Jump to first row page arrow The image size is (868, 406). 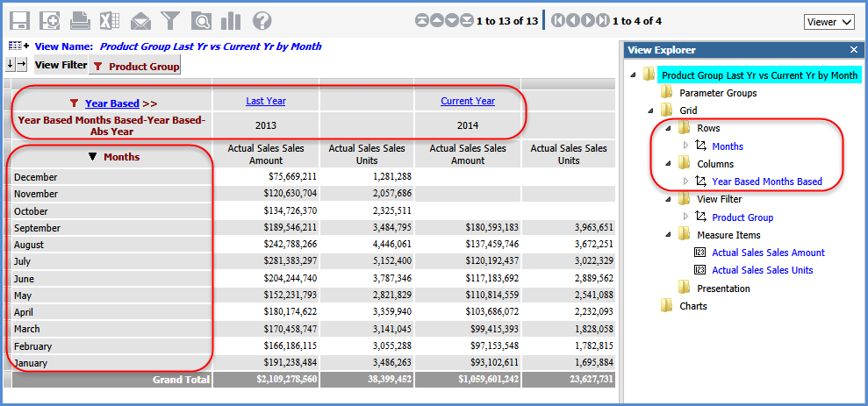click(422, 20)
